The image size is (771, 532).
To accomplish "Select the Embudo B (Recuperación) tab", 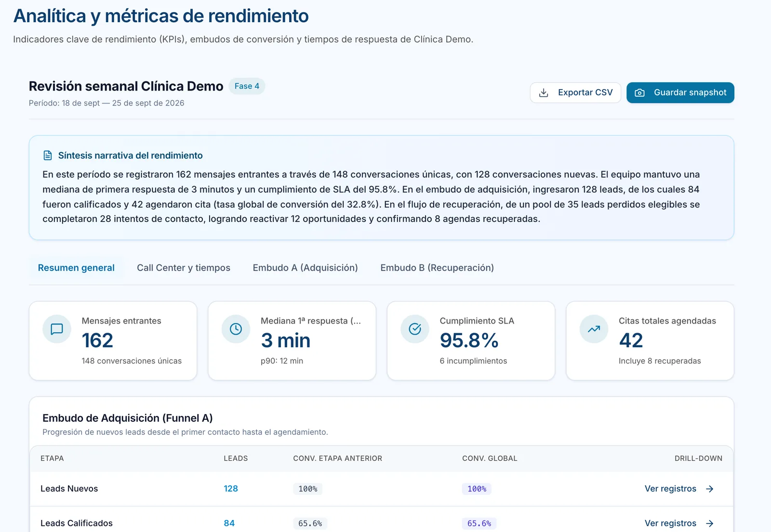I will coord(437,268).
